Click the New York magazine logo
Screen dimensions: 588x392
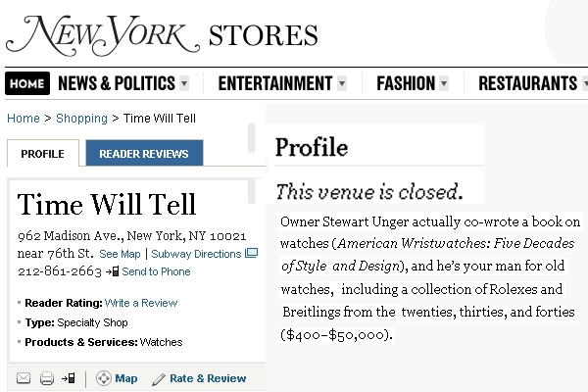[x=103, y=35]
